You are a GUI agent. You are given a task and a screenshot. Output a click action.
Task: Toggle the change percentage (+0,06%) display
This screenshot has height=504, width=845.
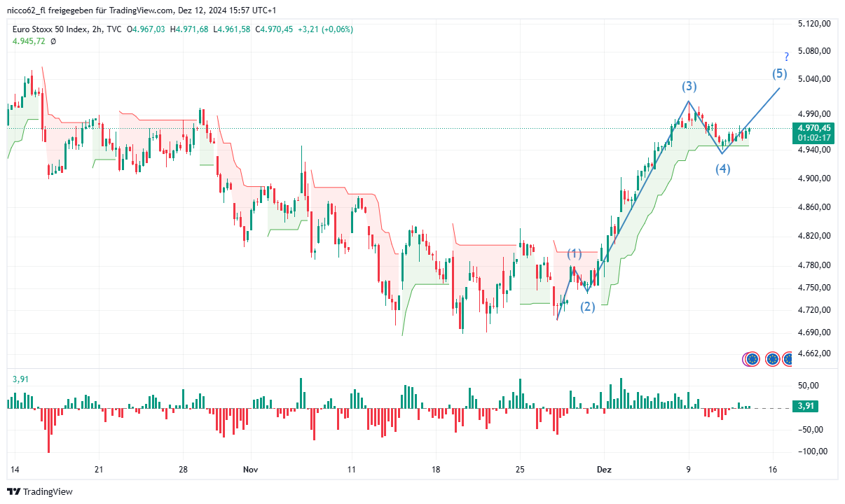(338, 29)
